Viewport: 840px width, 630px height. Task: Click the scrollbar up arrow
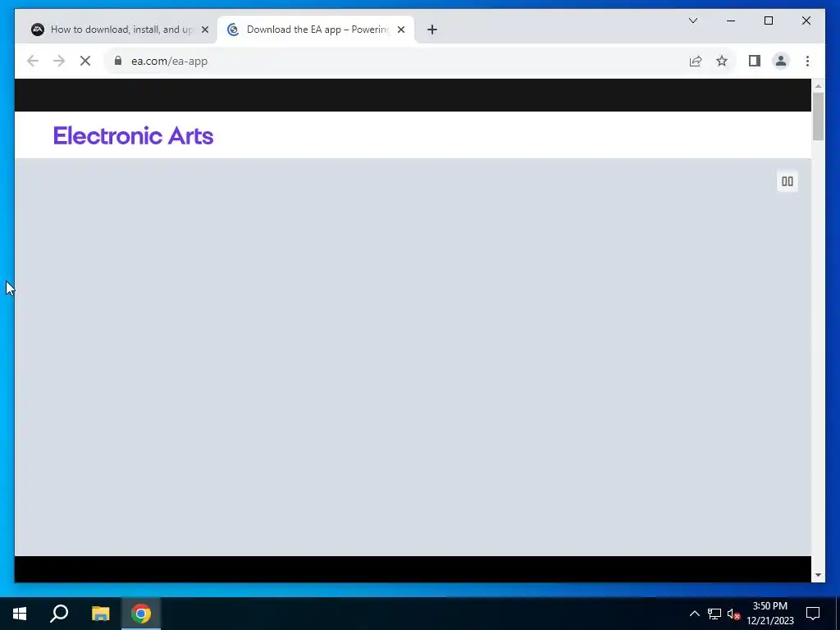pos(818,85)
